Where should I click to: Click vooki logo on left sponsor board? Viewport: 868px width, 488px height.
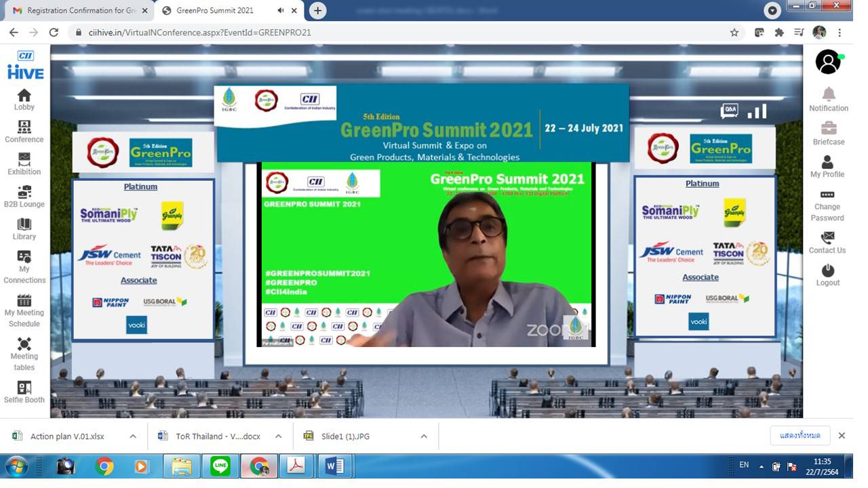click(x=136, y=325)
